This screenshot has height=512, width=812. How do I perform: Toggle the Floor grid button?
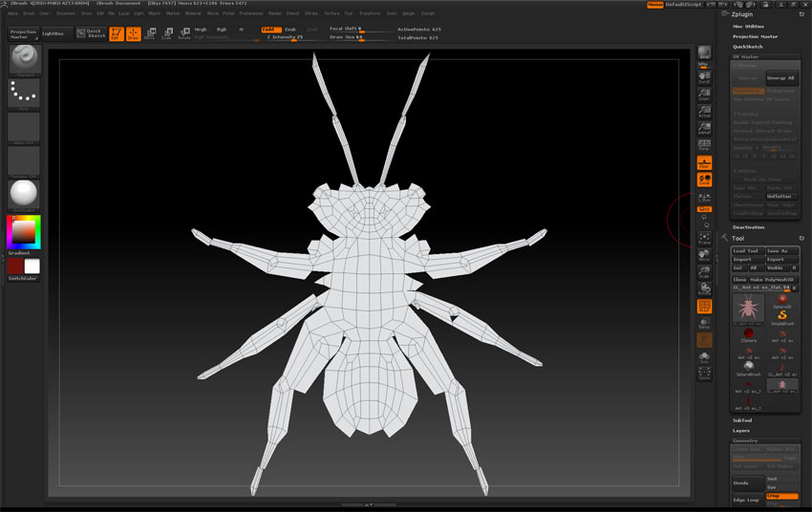704,162
